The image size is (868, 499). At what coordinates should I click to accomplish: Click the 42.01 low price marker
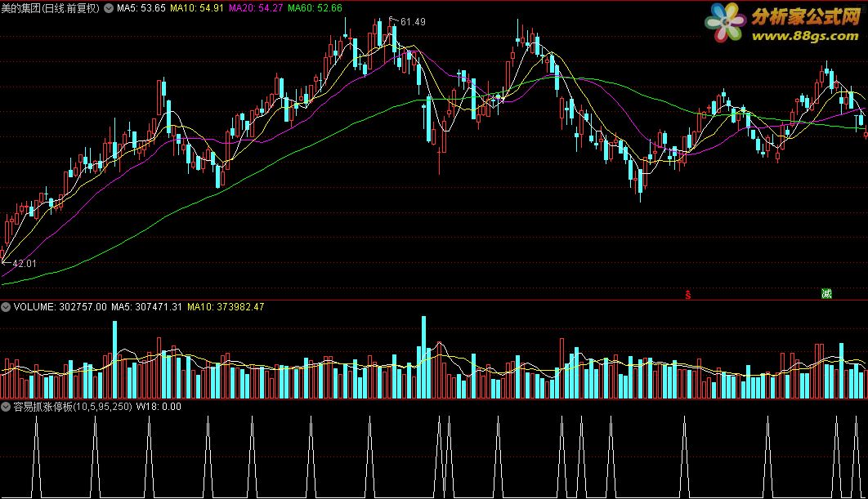point(25,264)
